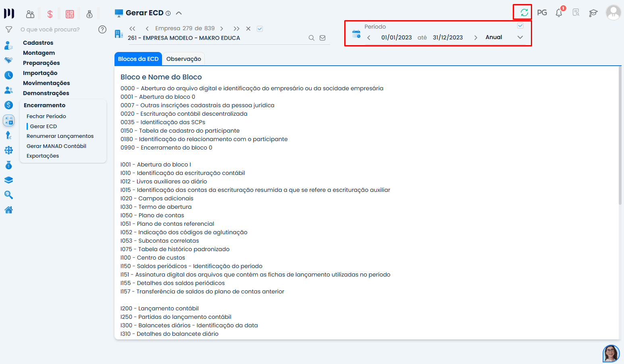This screenshot has height=364, width=624.
Task: Click the help question mark icon
Action: [x=102, y=29]
